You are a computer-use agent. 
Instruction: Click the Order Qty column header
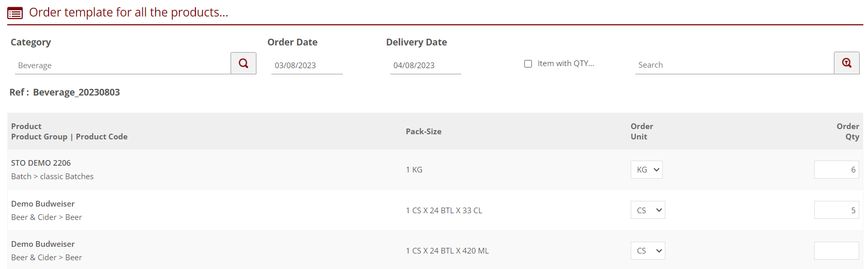[x=848, y=132]
